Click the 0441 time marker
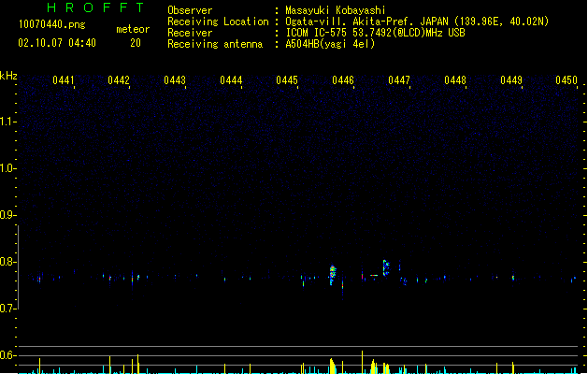 click(x=63, y=80)
